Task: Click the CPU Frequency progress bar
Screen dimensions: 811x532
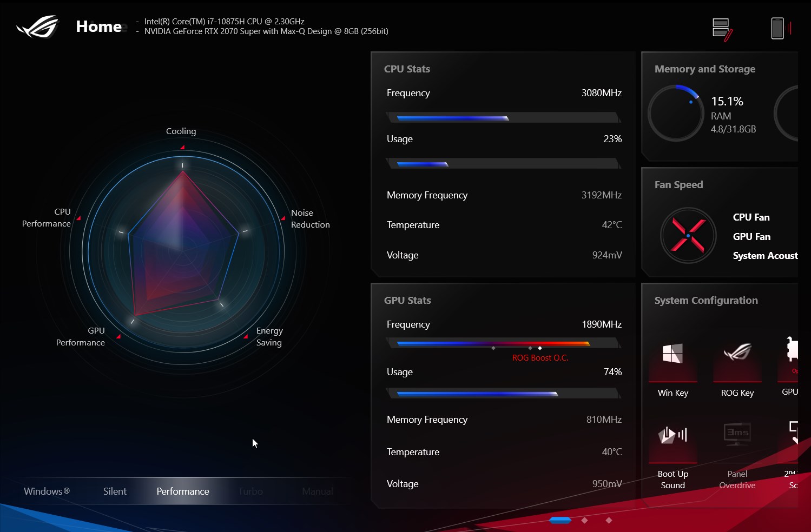Action: coord(503,118)
